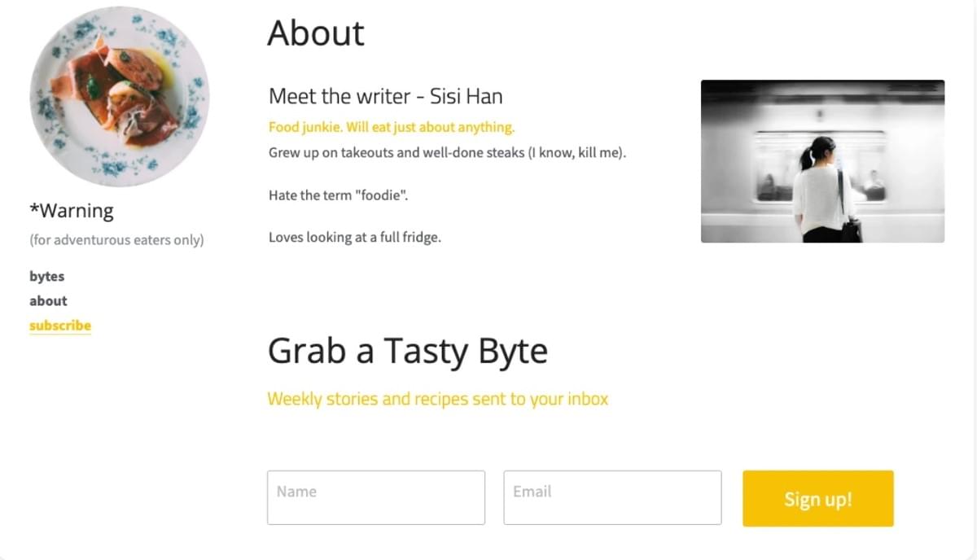977x560 pixels.
Task: Click the Sign up! button
Action: pyautogui.click(x=817, y=498)
